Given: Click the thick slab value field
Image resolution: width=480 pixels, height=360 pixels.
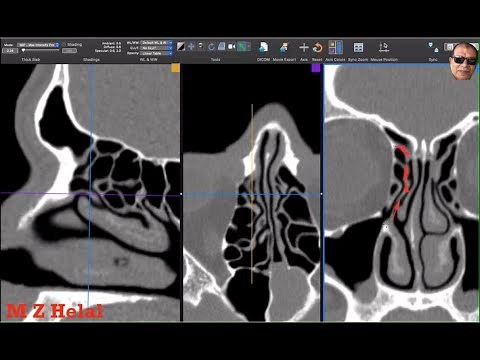Looking at the screenshot, I should (10, 51).
